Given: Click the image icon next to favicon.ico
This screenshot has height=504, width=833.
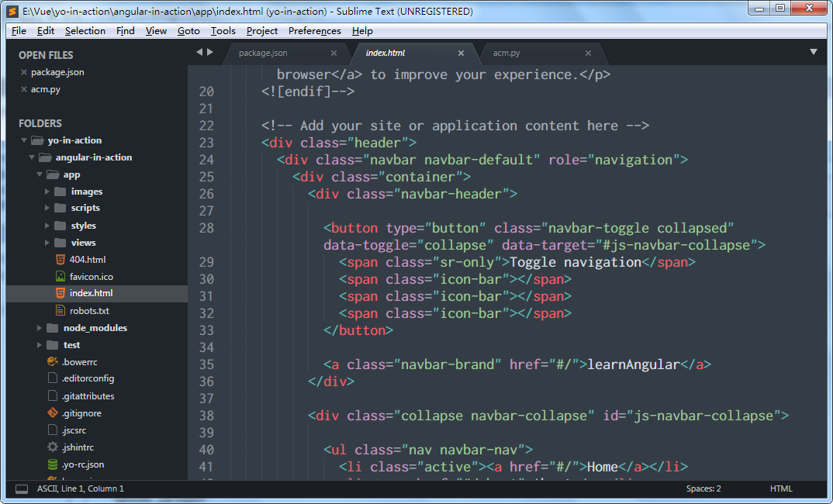Looking at the screenshot, I should (60, 277).
